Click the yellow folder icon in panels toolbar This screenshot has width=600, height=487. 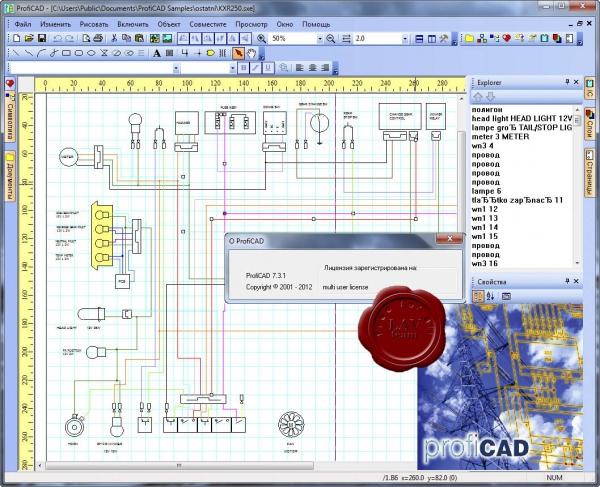(470, 38)
